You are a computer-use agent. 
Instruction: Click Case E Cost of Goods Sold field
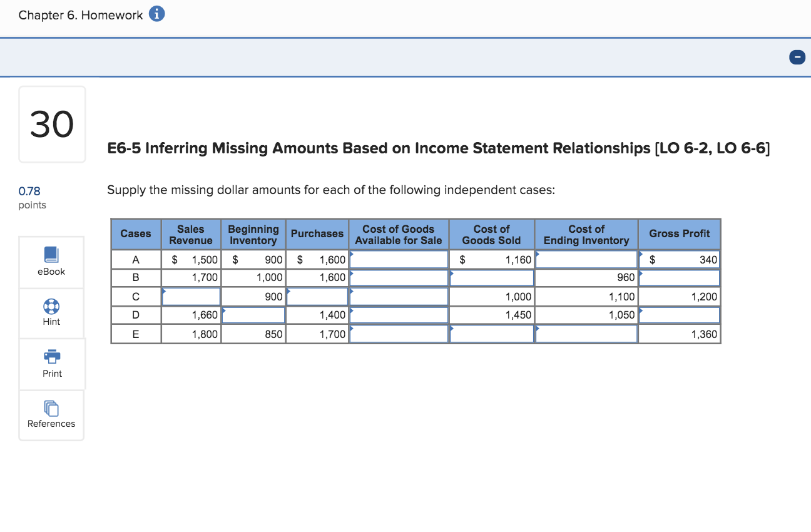tap(491, 334)
